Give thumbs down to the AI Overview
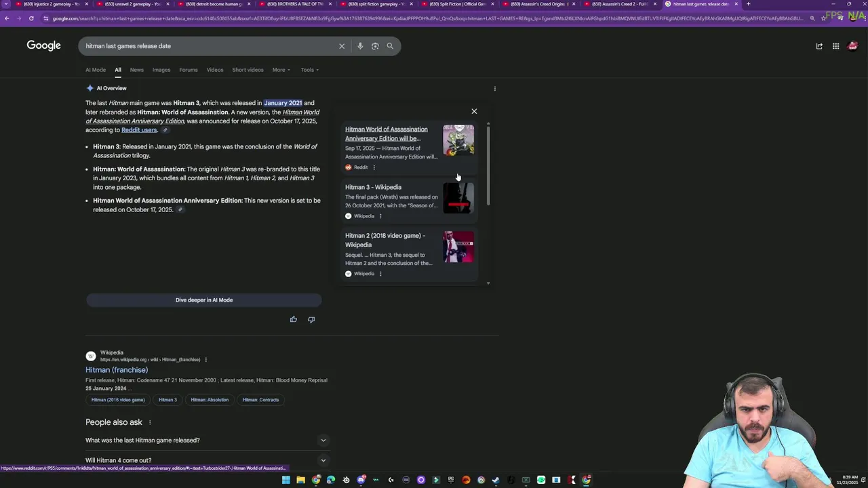 311,319
